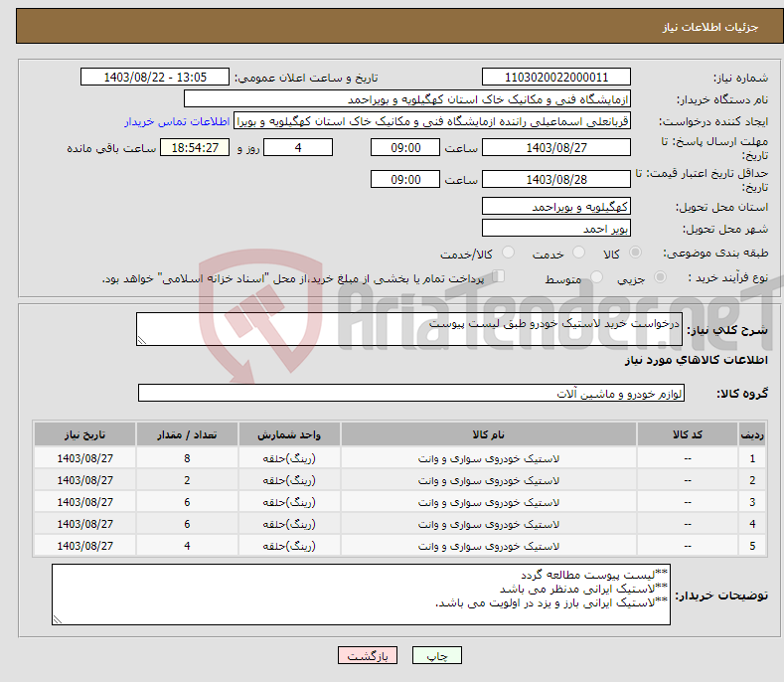This screenshot has height=682, width=784.
Task: Select the کالا/خدمت radio button
Action: tap(508, 253)
